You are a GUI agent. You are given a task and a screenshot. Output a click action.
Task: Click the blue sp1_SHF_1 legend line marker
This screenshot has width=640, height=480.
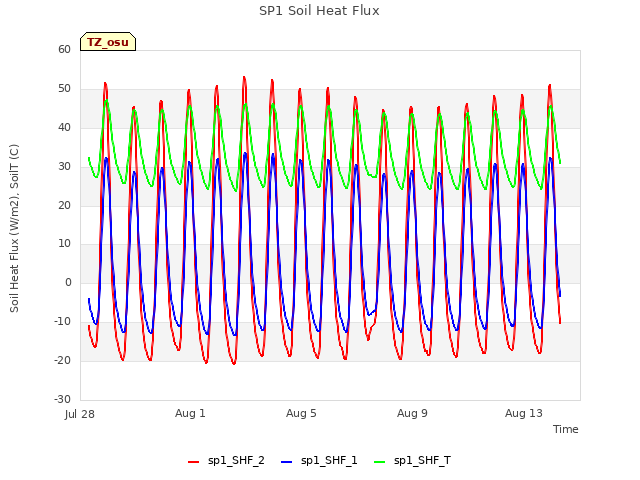(x=287, y=462)
